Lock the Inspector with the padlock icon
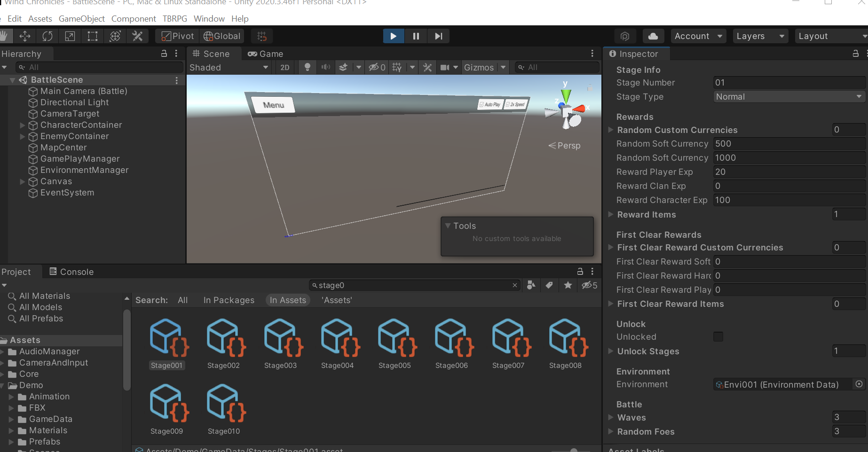The image size is (868, 452). (855, 54)
